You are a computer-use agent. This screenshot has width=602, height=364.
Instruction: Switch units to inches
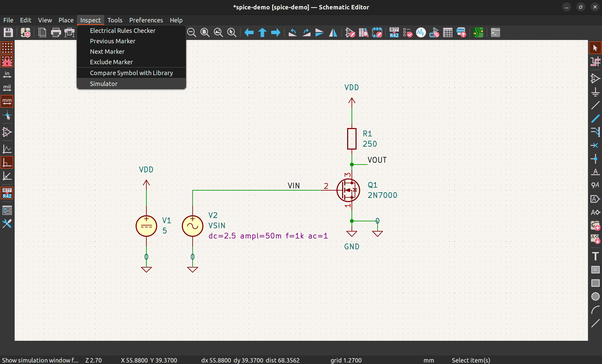pos(7,74)
